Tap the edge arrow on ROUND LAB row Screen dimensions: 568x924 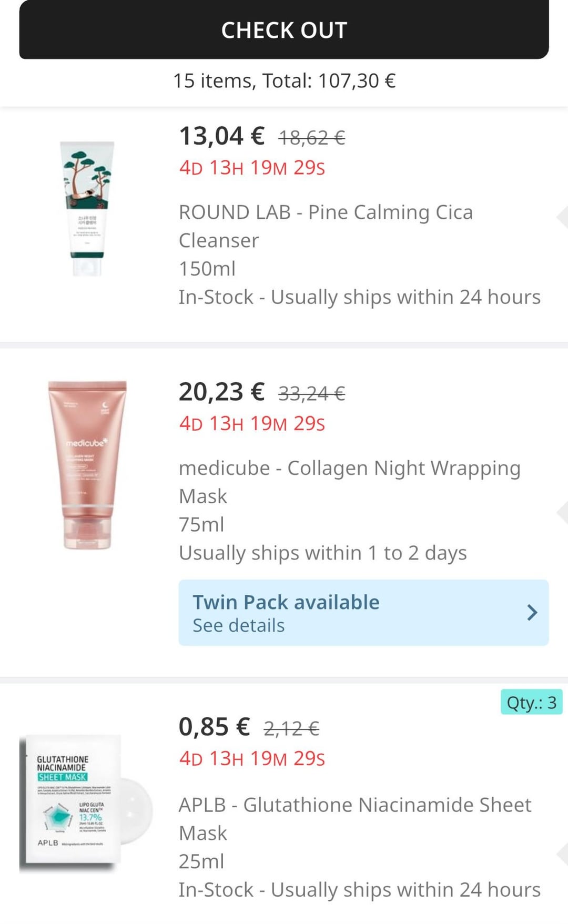(x=562, y=217)
